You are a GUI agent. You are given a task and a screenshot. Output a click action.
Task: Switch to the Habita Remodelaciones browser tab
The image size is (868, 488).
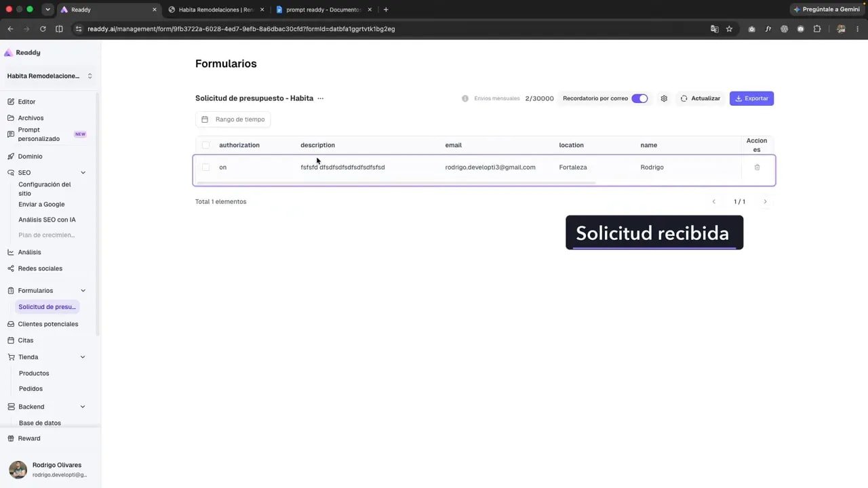click(216, 9)
